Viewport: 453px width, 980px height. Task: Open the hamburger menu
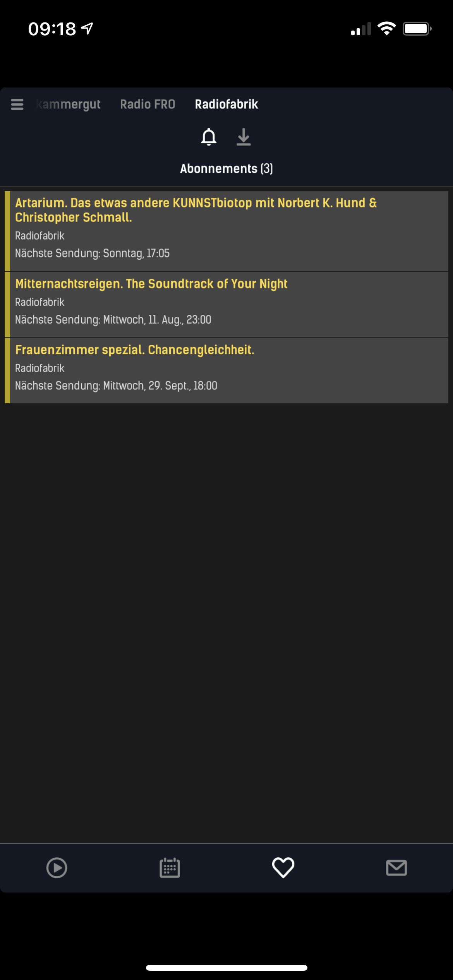click(x=17, y=104)
